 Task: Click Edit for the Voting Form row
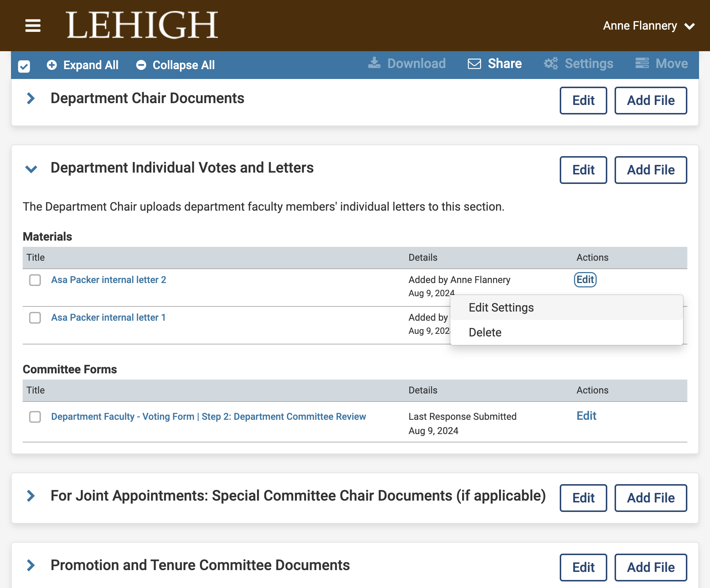pyautogui.click(x=586, y=416)
